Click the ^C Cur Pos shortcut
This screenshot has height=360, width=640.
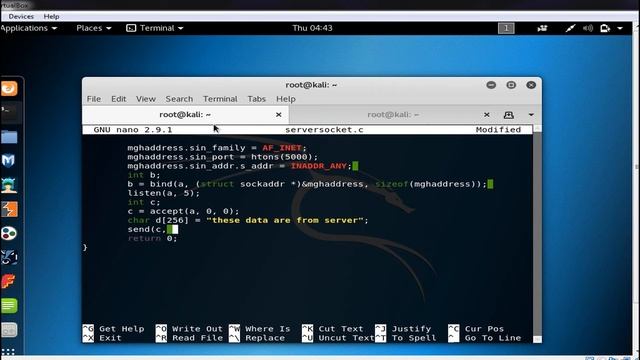pyautogui.click(x=476, y=329)
